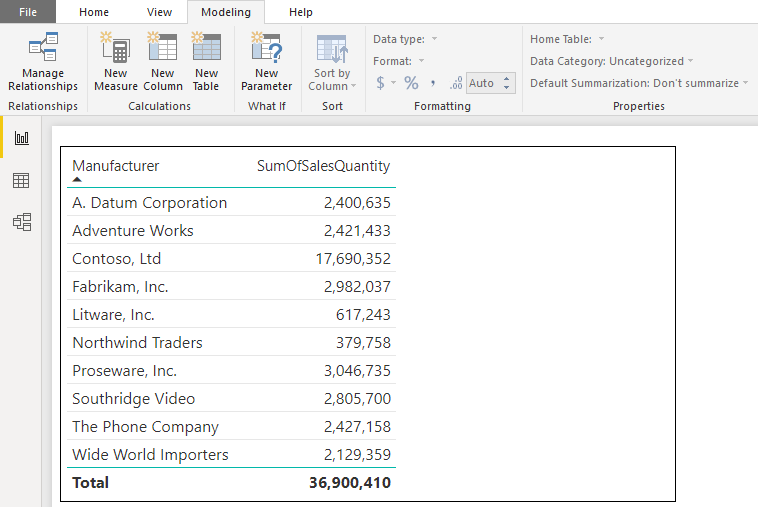Select the Southridge Video row
The image size is (758, 507).
click(x=232, y=399)
